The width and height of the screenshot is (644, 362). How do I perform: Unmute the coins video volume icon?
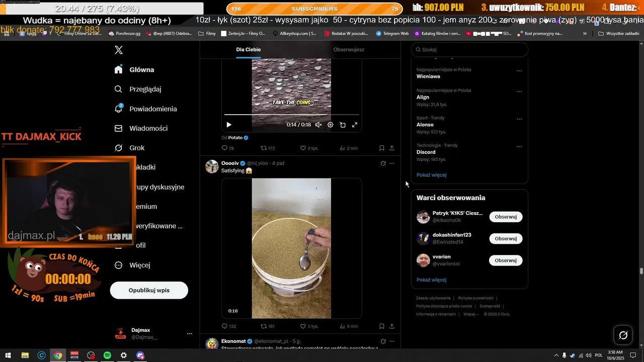(x=318, y=125)
